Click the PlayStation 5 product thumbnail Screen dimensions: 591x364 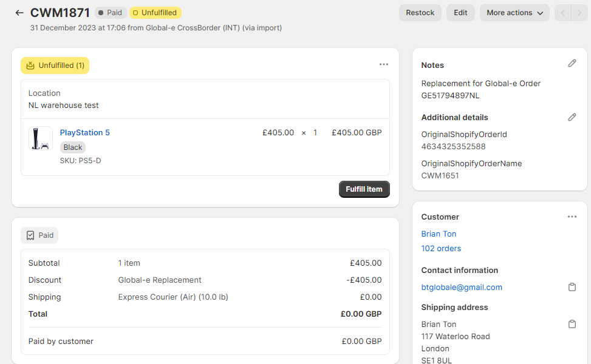(x=41, y=138)
